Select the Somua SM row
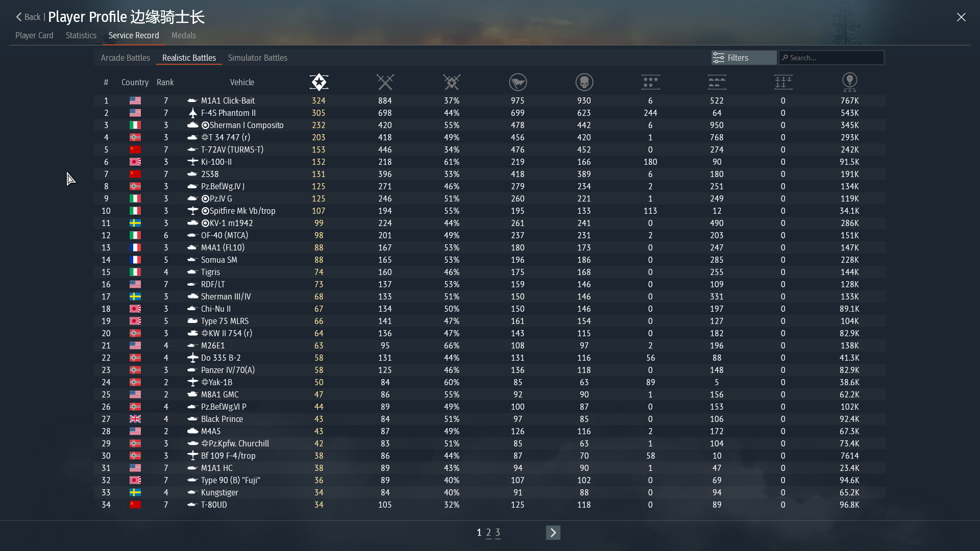Image resolution: width=980 pixels, height=551 pixels. [x=490, y=260]
